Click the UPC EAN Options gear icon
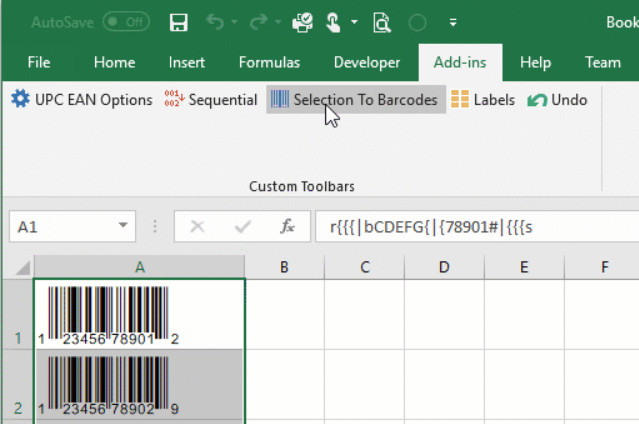 click(20, 99)
